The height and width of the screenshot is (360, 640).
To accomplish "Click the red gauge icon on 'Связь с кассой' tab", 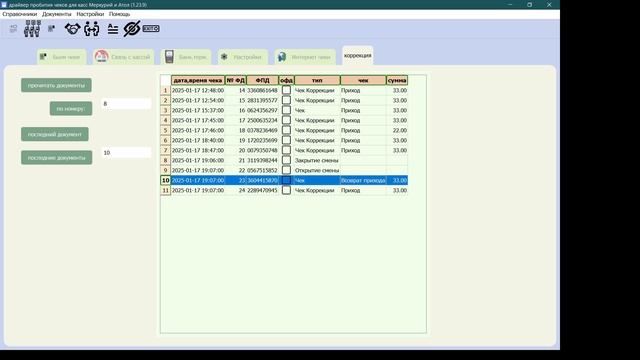I will point(101,57).
